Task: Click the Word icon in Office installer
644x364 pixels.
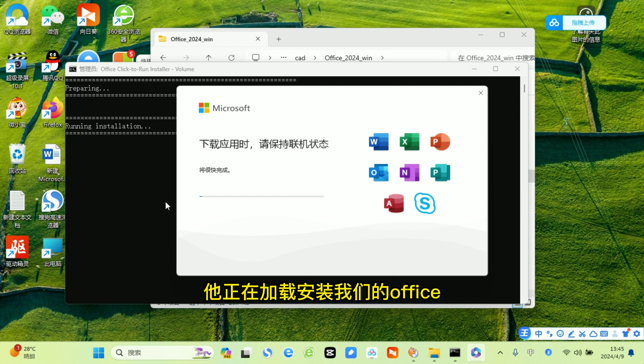Action: point(379,142)
